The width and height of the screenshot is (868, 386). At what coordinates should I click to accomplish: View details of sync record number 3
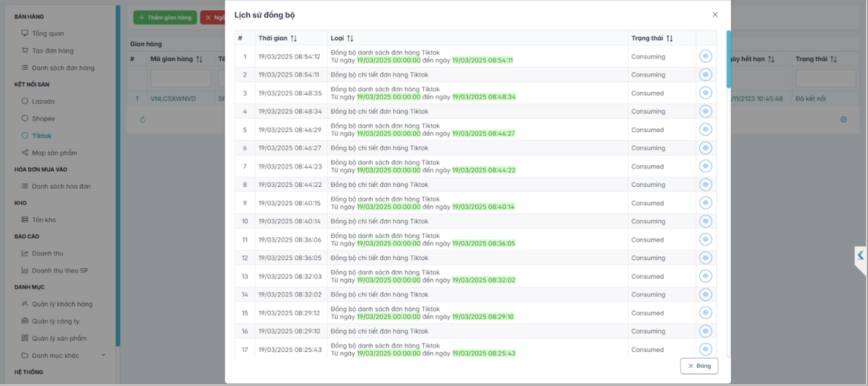[x=705, y=93]
